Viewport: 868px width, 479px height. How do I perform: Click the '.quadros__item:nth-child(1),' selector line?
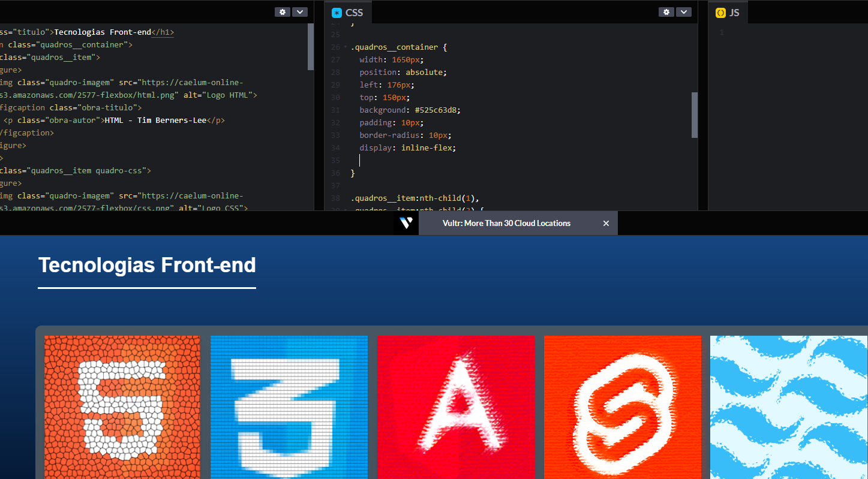pos(415,198)
